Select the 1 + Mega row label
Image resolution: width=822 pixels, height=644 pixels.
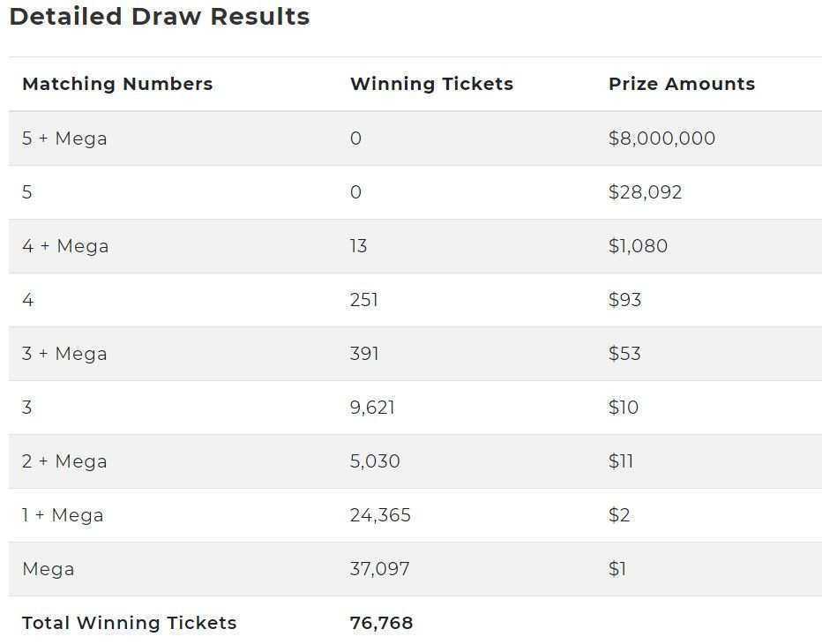[63, 515]
